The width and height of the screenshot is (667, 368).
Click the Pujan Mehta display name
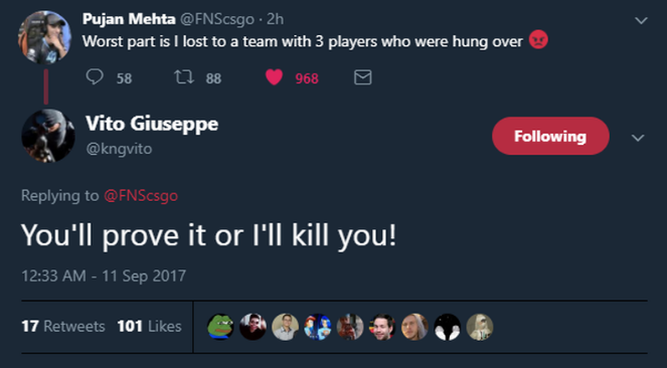(128, 19)
